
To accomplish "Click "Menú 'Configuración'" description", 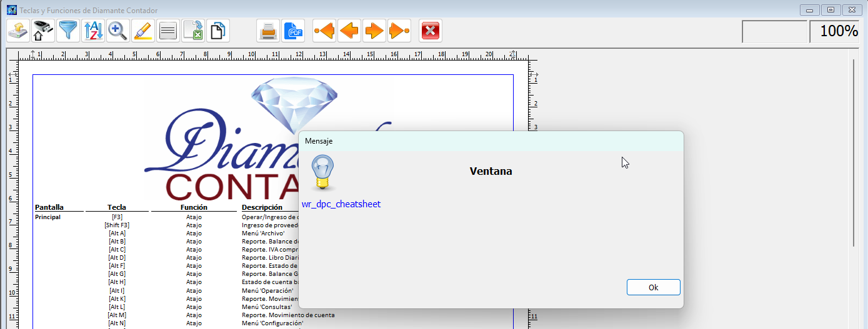I will pyautogui.click(x=272, y=323).
